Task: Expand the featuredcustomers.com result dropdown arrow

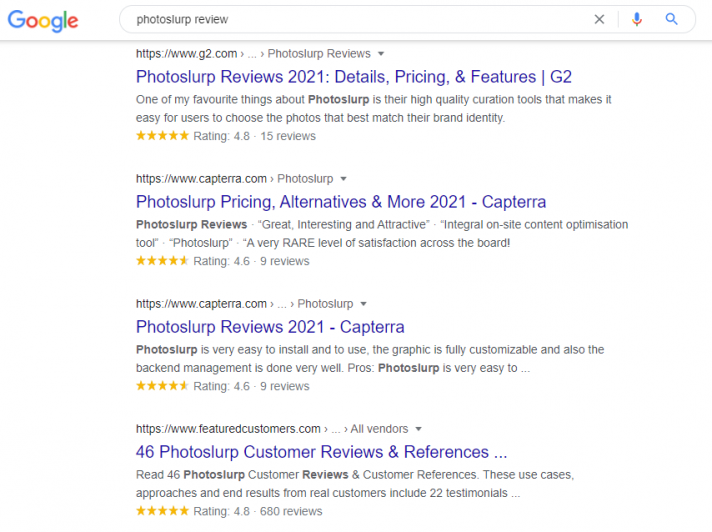Action: [419, 429]
